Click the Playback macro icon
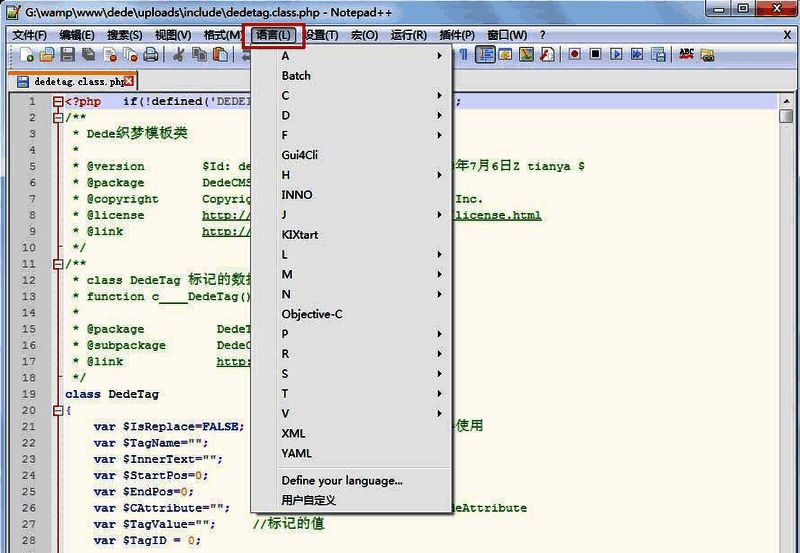800x553 pixels. click(x=615, y=54)
